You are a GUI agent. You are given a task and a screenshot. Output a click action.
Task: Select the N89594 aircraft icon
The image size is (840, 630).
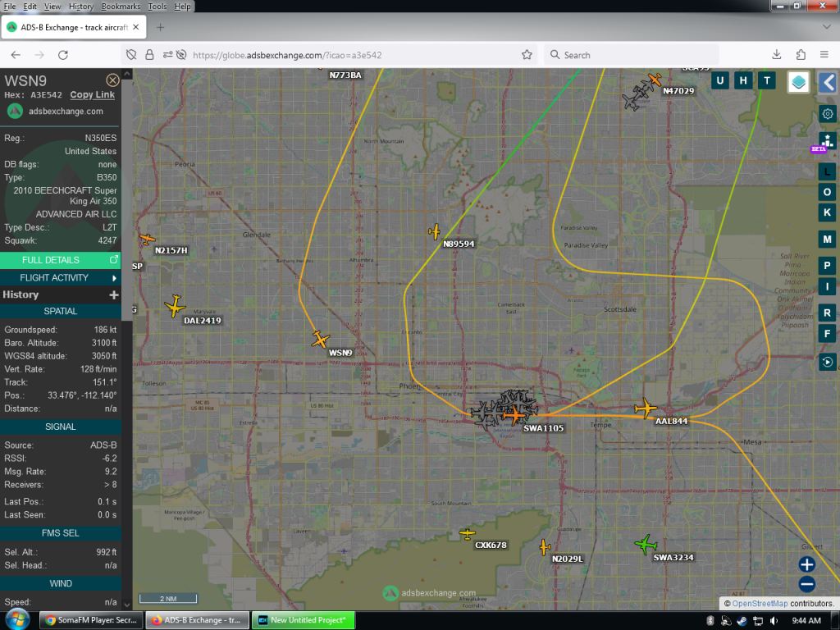435,232
